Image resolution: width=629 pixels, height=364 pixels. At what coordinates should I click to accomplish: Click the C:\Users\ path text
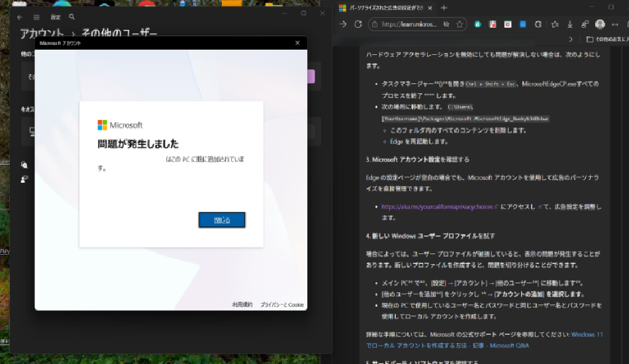[460, 107]
